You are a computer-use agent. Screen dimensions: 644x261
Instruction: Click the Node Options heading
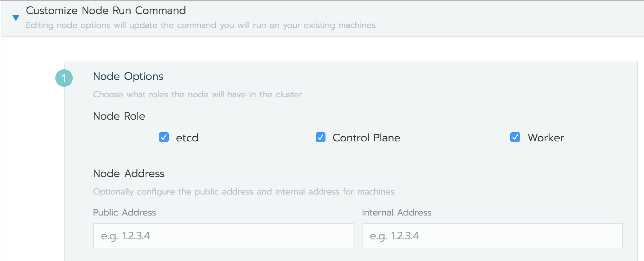(x=128, y=76)
